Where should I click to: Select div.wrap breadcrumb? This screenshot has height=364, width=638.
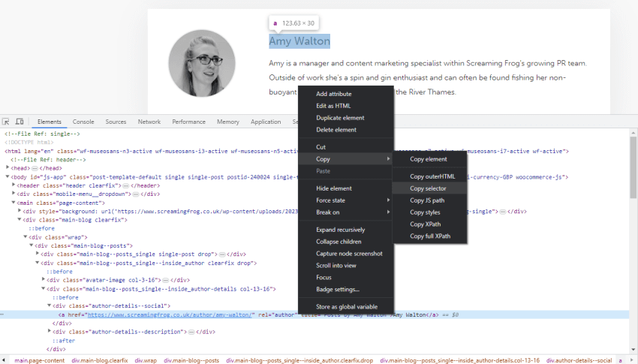146,360
